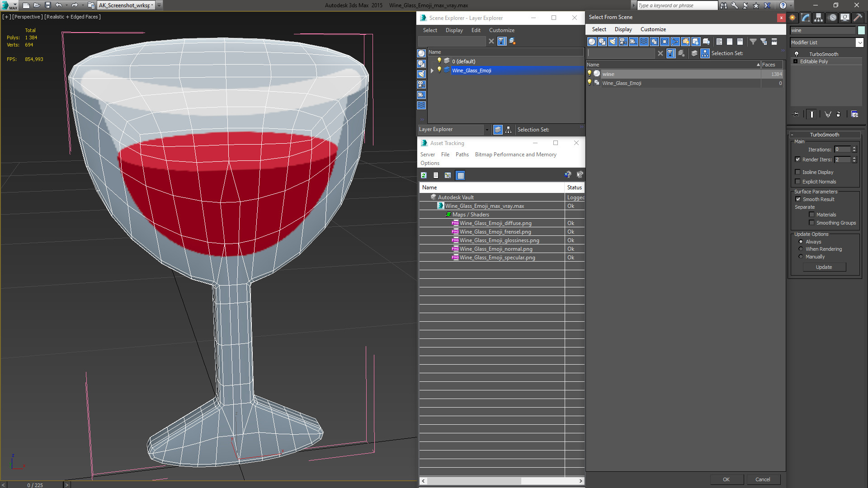Image resolution: width=868 pixels, height=488 pixels.
Task: Toggle Display Space Warps filter in Select From Scene
Action: tap(644, 42)
